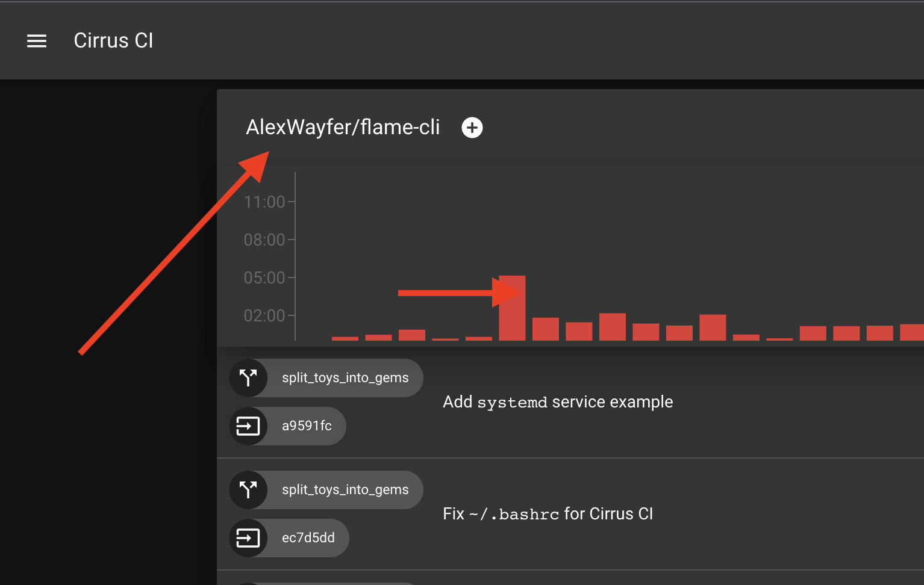924x585 pixels.
Task: Open the hamburger navigation menu
Action: tap(37, 41)
